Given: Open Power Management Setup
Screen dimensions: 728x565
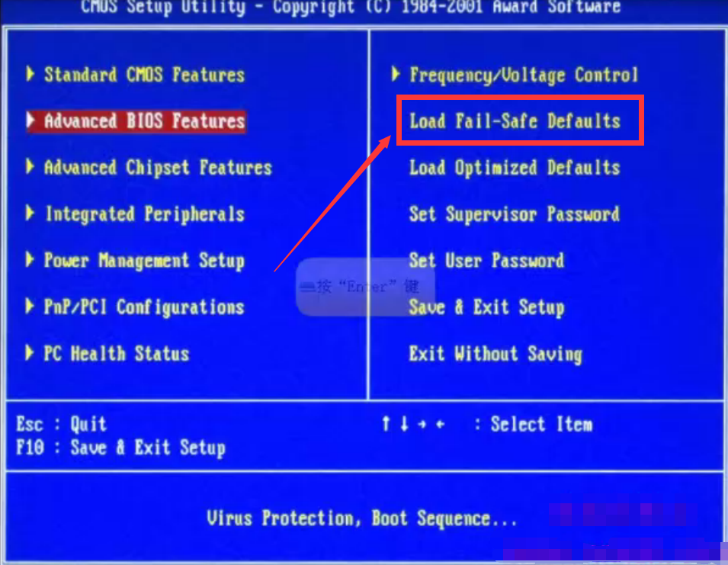Looking at the screenshot, I should coord(144,261).
